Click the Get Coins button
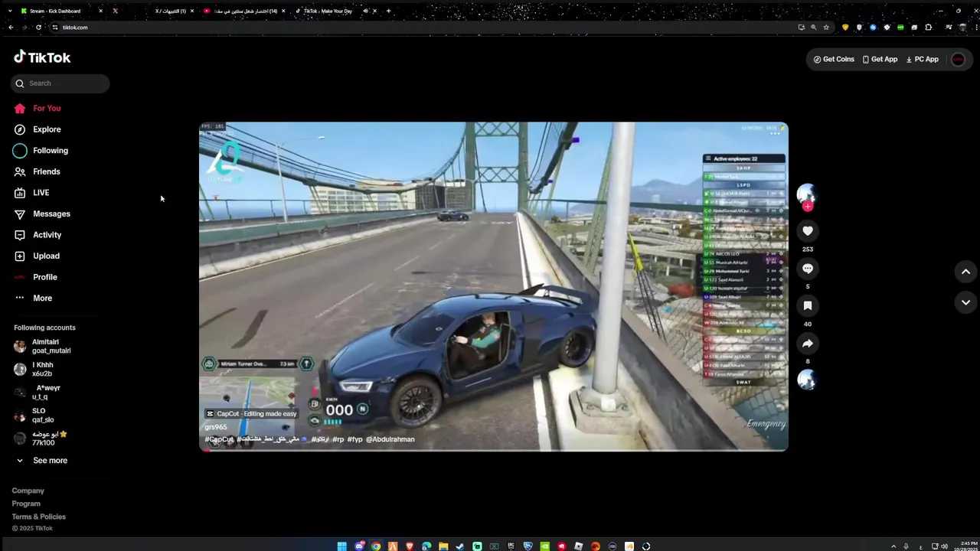Screen dimensions: 980x551 [x=834, y=59]
